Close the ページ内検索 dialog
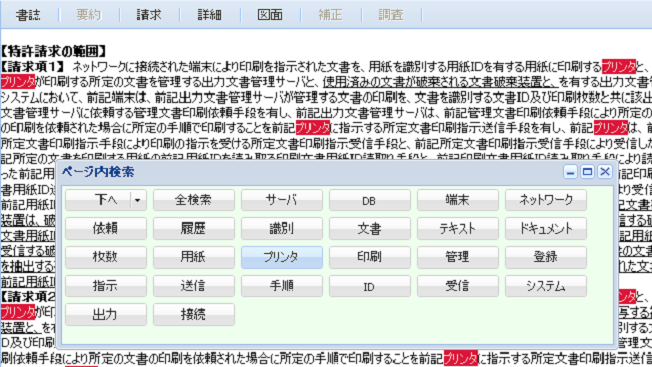This screenshot has width=652, height=367. pyautogui.click(x=605, y=172)
